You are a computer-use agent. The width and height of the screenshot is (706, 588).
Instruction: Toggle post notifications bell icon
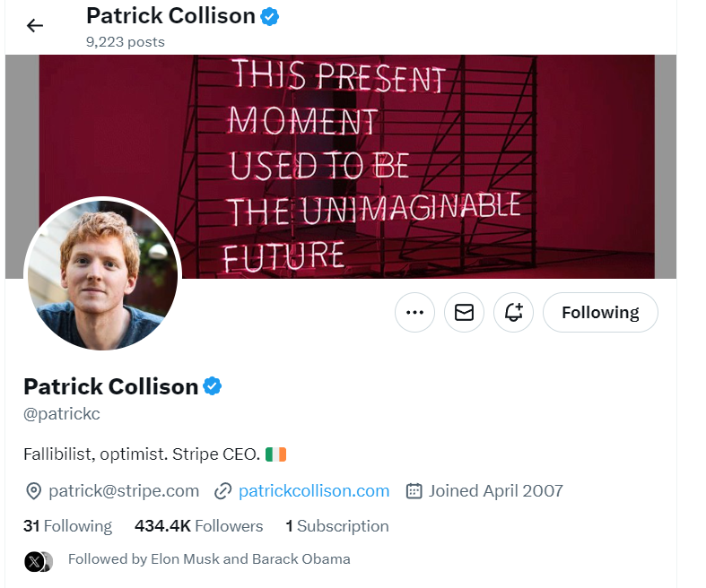coord(513,312)
